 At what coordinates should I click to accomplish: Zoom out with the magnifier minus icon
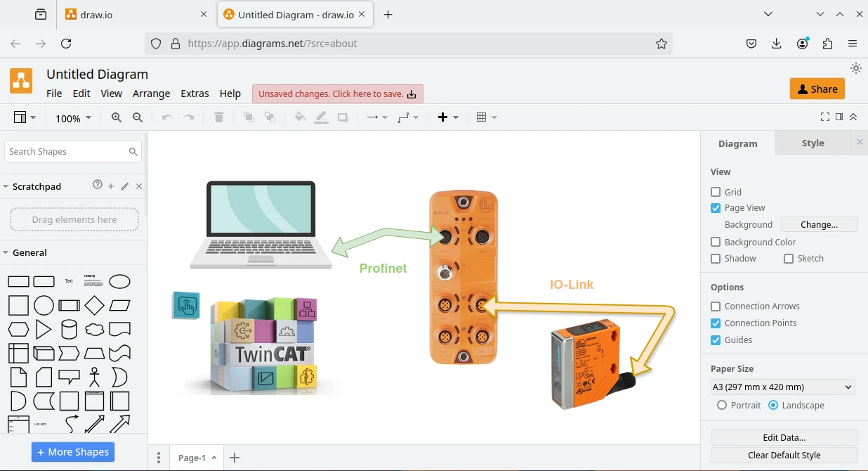point(138,117)
